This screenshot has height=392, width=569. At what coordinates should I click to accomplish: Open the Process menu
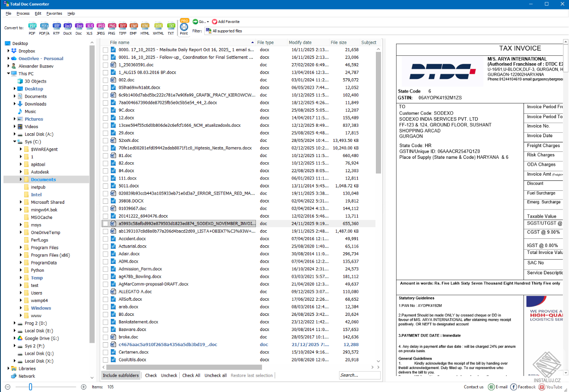click(23, 13)
